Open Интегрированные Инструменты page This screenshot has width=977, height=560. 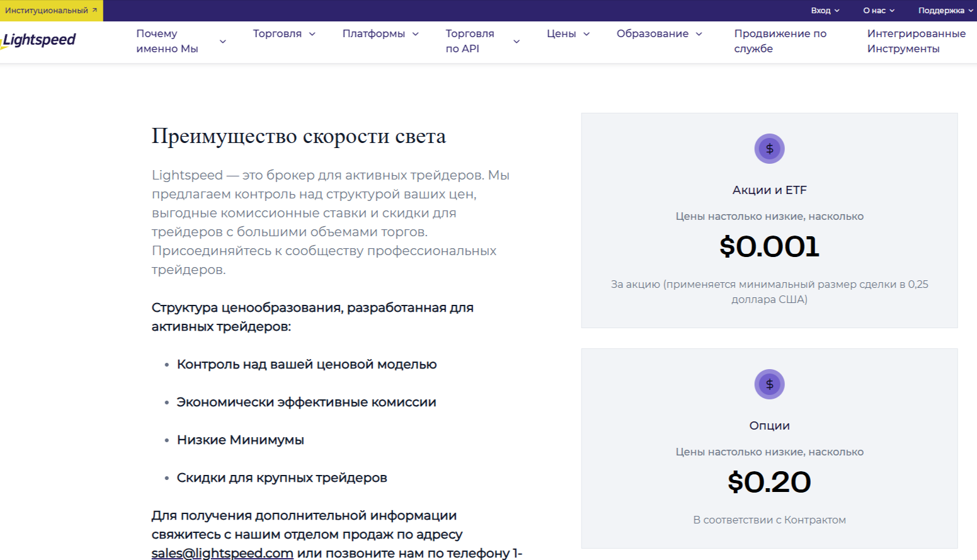916,41
